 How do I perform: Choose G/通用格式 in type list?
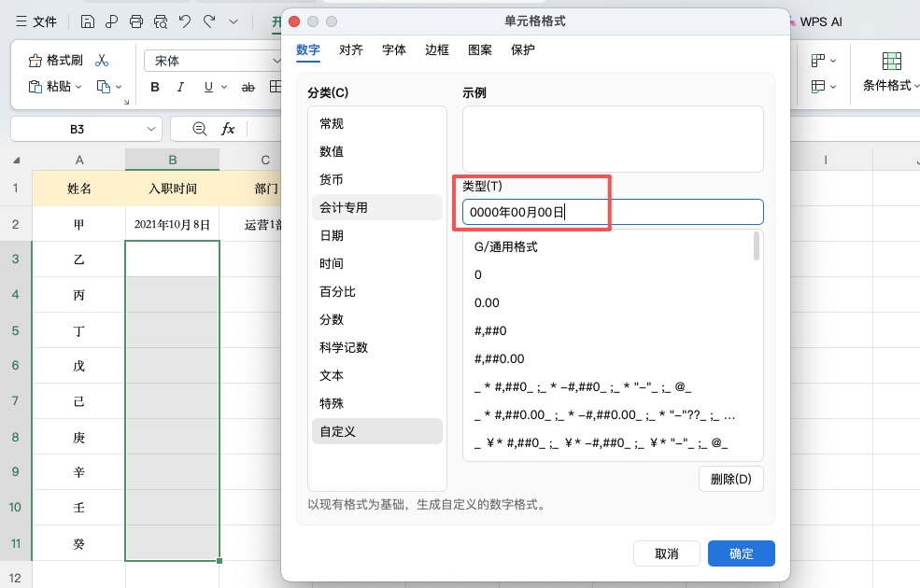(x=608, y=246)
